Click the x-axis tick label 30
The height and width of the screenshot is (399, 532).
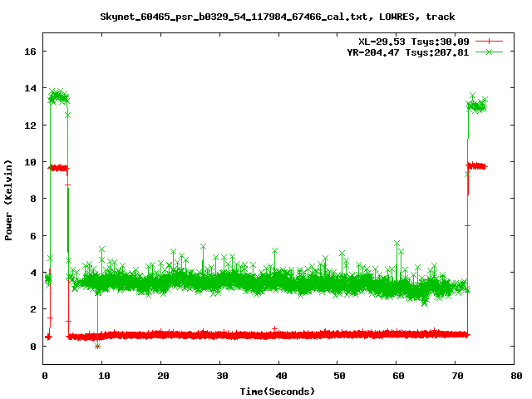tap(222, 376)
